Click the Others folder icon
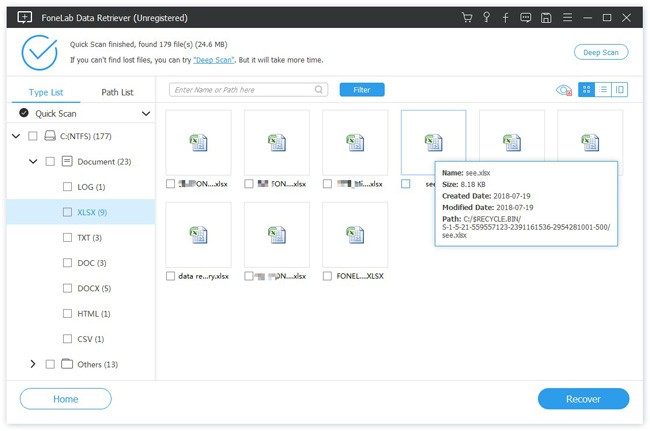Screen dimensions: 650x431 67,363
